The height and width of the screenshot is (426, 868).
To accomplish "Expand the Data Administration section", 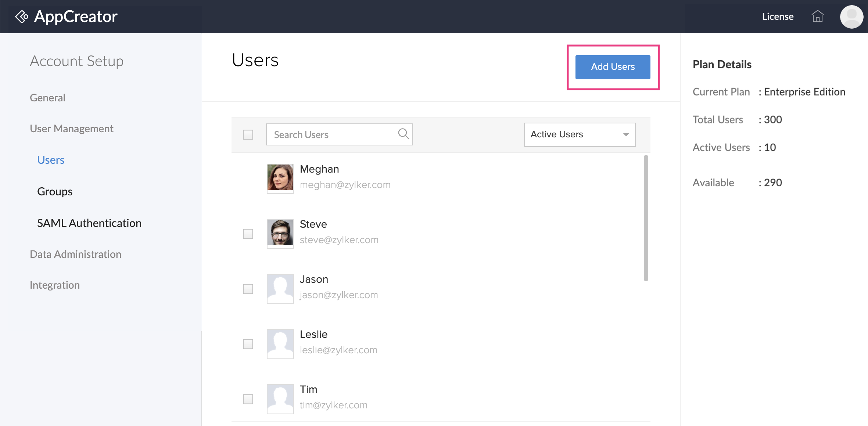I will [x=75, y=254].
